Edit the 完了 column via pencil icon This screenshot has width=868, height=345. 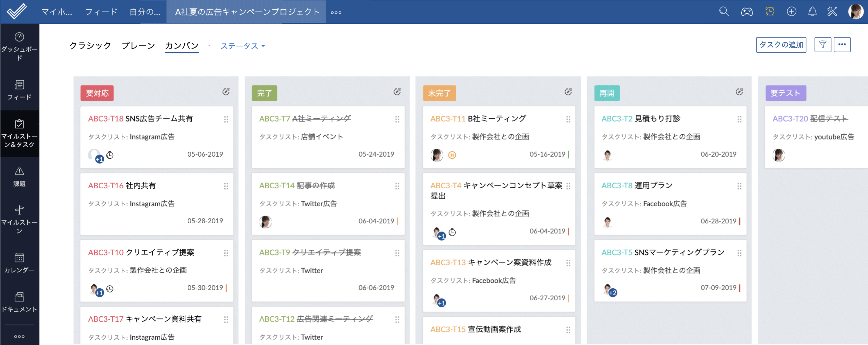397,92
